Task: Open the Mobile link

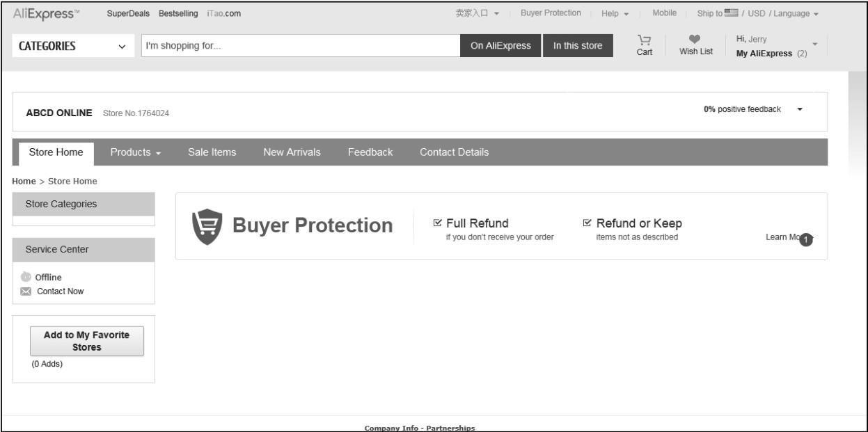Action: click(x=664, y=15)
